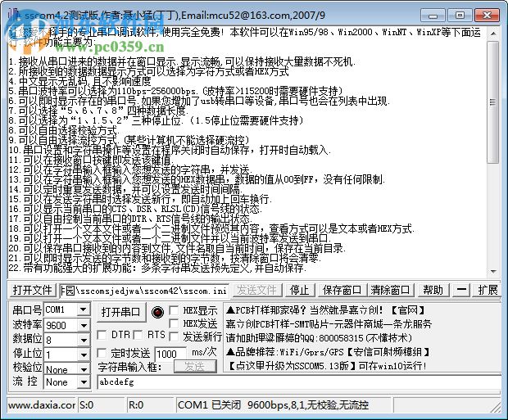Click the file path field showing sscom.ini
This screenshot has height=420, width=508.
tap(144, 291)
